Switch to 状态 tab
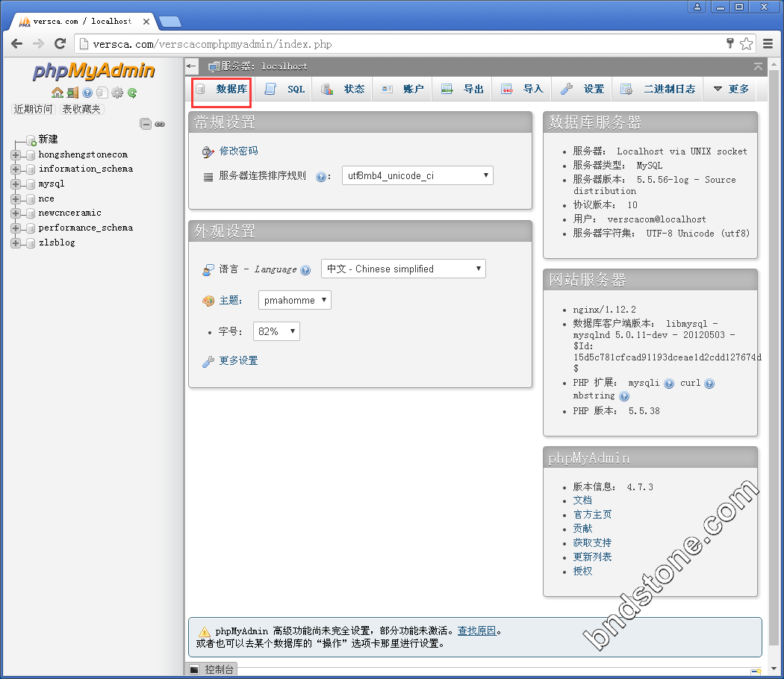Image resolution: width=784 pixels, height=679 pixels. [342, 89]
